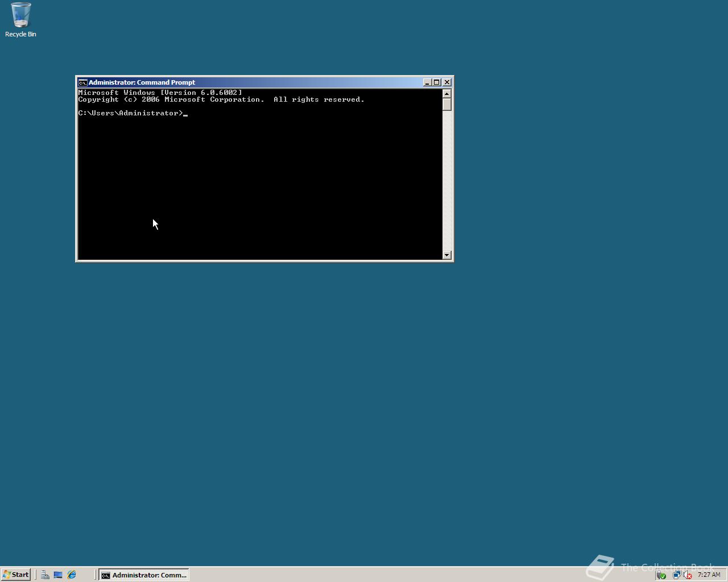Select the Administrator: Command Prompt taskbar button
Screen dimensions: 728x582
[x=144, y=575]
